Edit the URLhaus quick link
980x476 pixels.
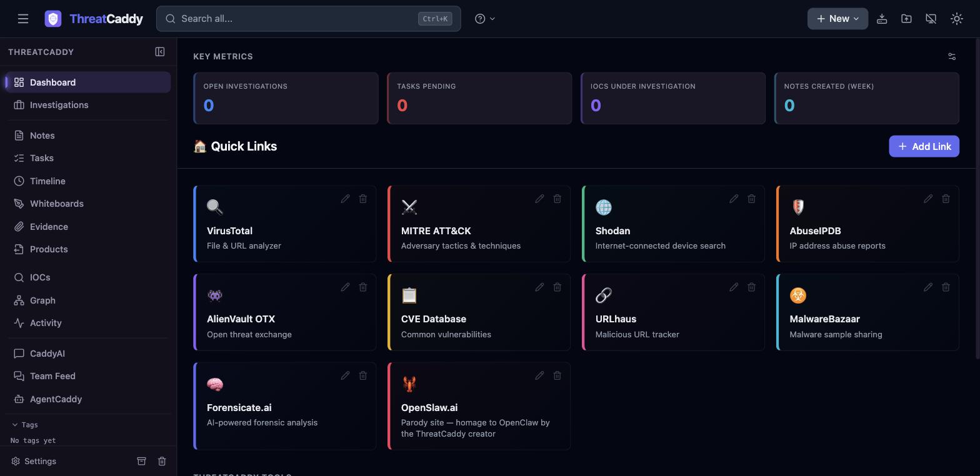(x=734, y=287)
